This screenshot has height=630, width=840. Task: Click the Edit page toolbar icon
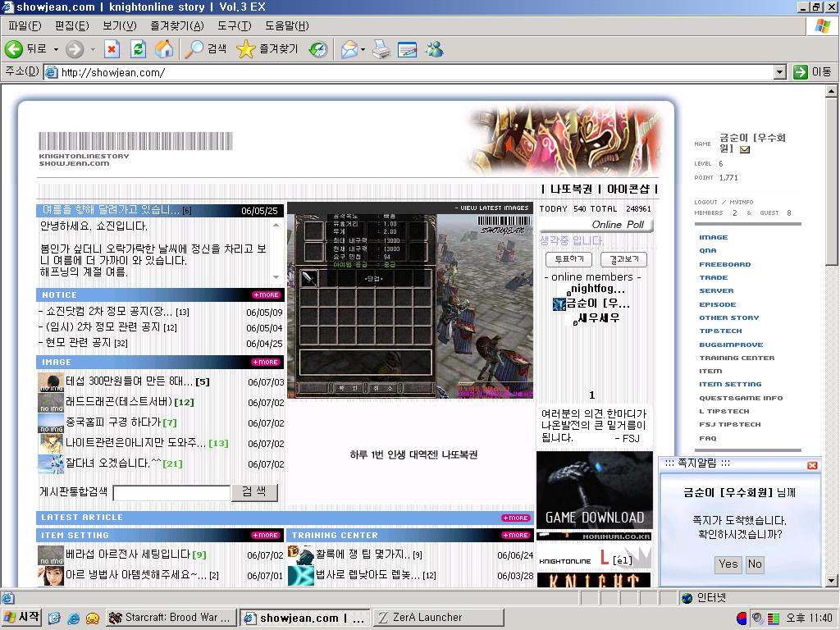(408, 50)
